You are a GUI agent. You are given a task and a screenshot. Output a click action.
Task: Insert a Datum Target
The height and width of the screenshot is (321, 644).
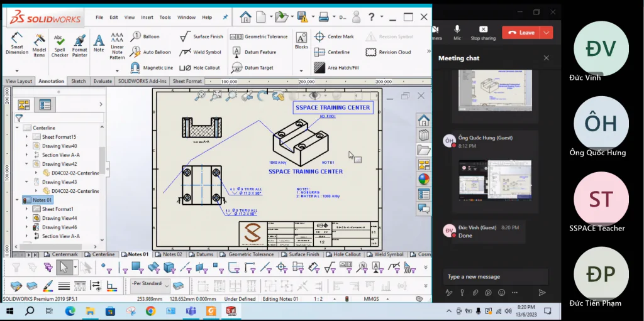click(253, 68)
